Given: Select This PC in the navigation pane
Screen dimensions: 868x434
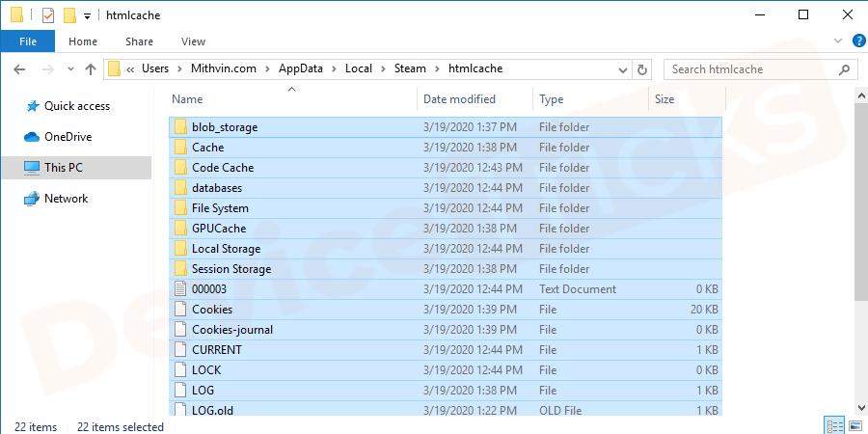Looking at the screenshot, I should pyautogui.click(x=76, y=167).
